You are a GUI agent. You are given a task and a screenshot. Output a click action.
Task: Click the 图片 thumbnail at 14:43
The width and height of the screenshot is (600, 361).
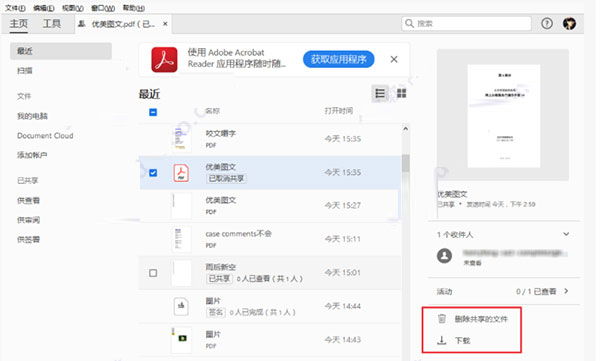click(x=181, y=340)
